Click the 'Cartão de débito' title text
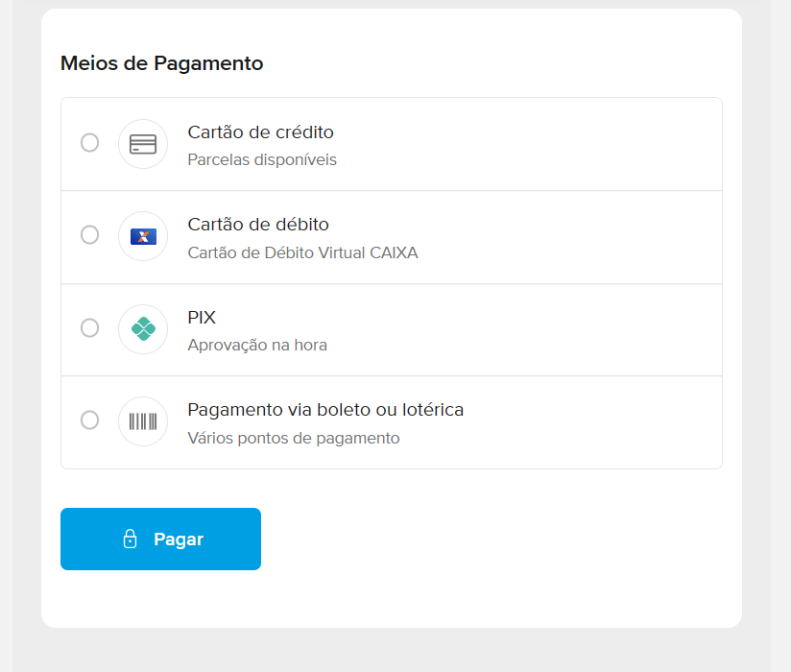 [x=258, y=225]
